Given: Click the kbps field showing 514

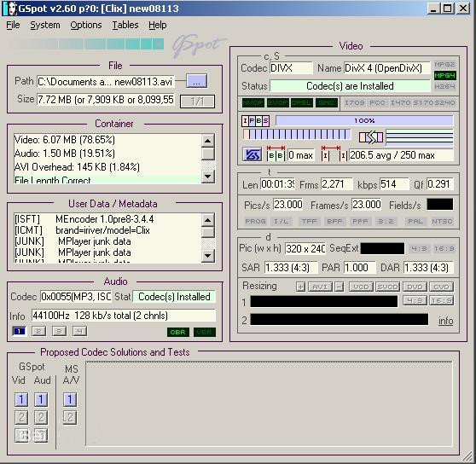Looking at the screenshot, I should tap(394, 184).
